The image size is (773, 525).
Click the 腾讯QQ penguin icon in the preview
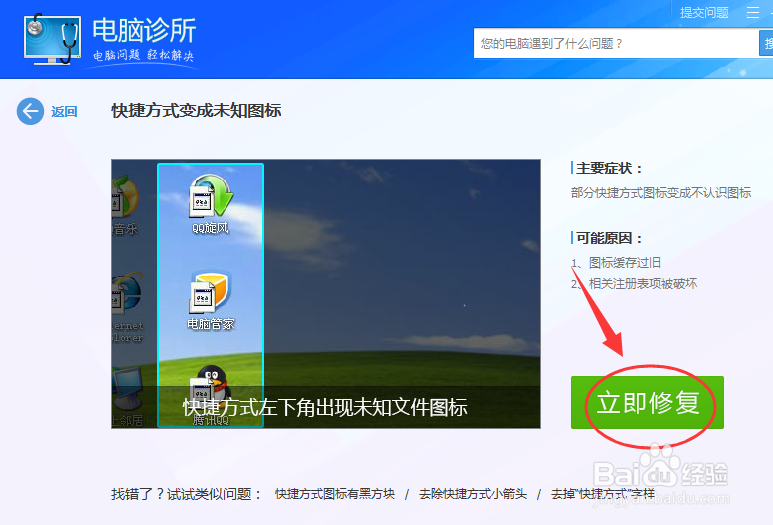(211, 389)
